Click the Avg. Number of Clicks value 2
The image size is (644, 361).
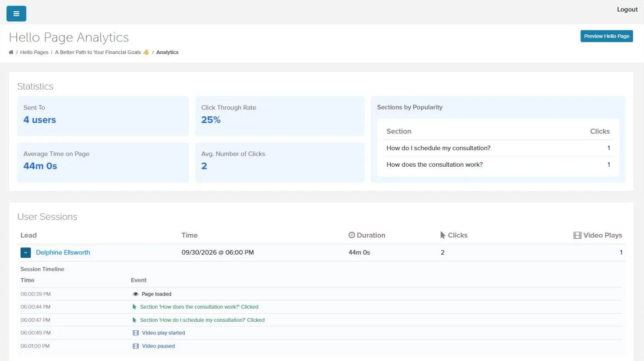tap(204, 166)
